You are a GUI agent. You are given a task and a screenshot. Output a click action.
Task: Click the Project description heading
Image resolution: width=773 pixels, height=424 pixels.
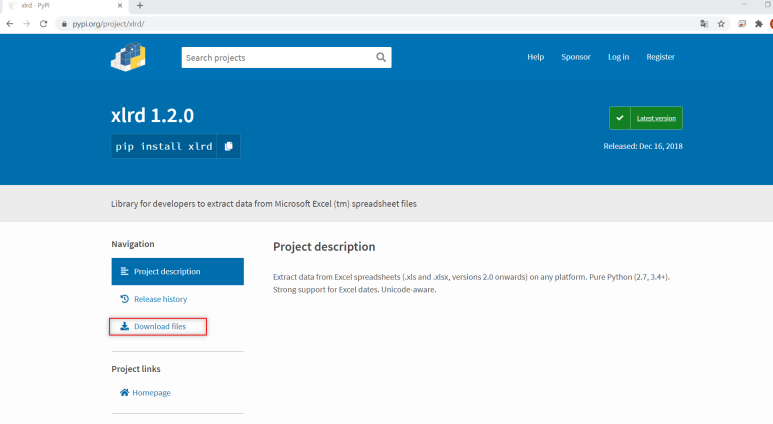click(x=324, y=247)
